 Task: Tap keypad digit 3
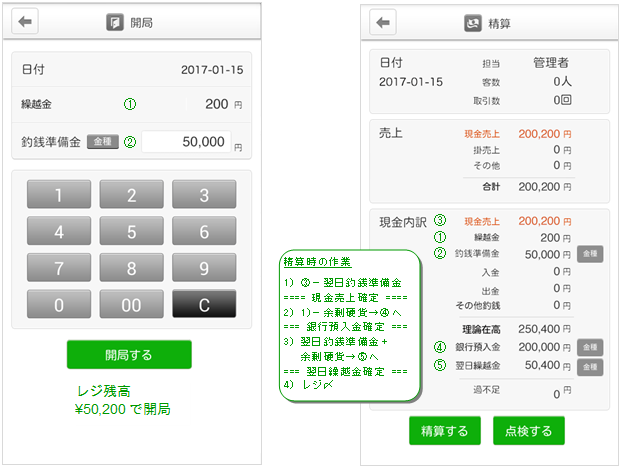204,194
